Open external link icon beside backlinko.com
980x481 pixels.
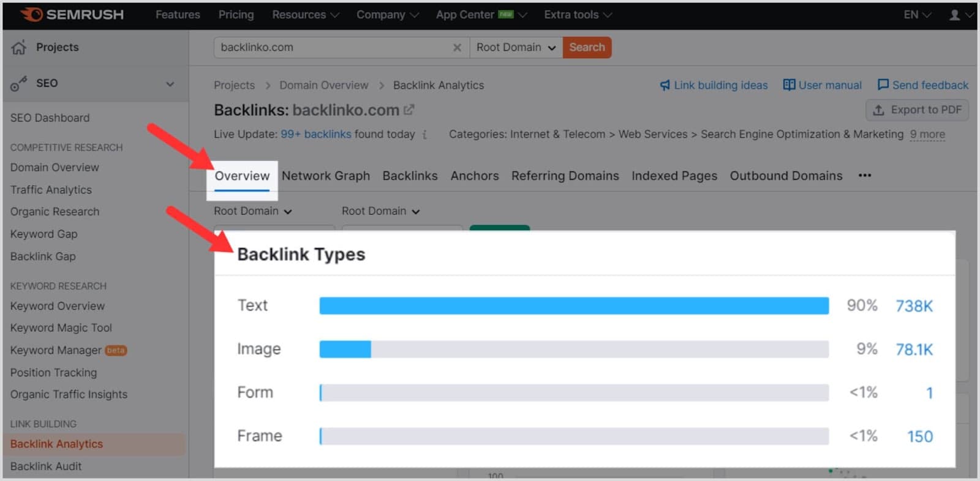click(x=409, y=110)
